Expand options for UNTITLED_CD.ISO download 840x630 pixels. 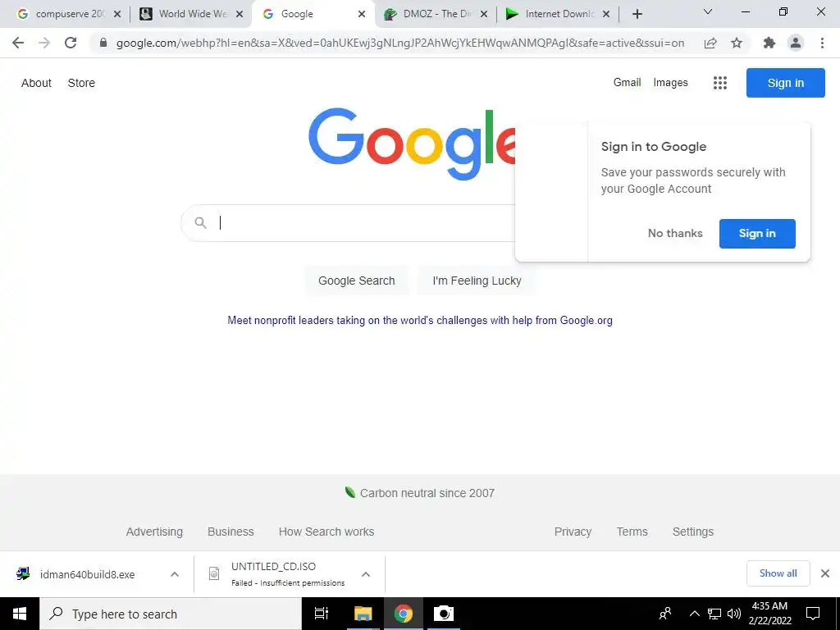(x=366, y=574)
